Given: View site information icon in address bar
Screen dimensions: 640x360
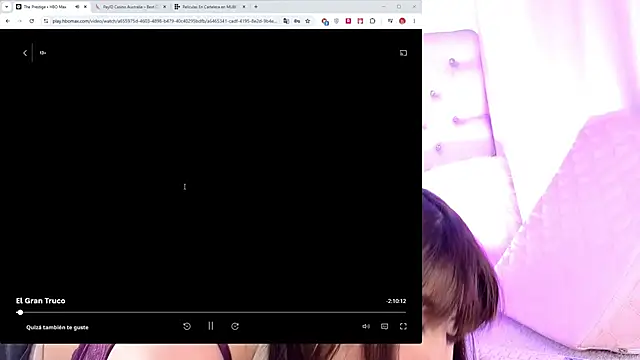Looking at the screenshot, I should click(x=46, y=21).
